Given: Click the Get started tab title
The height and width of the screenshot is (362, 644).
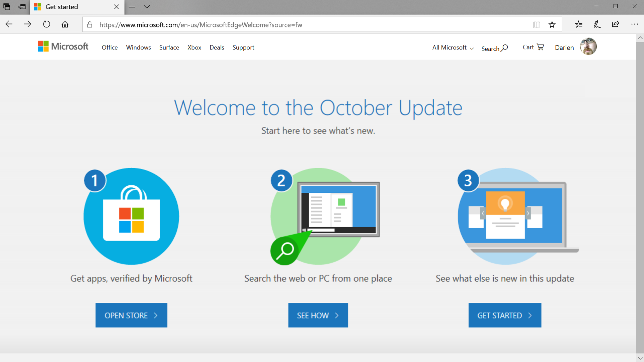Looking at the screenshot, I should pyautogui.click(x=62, y=7).
